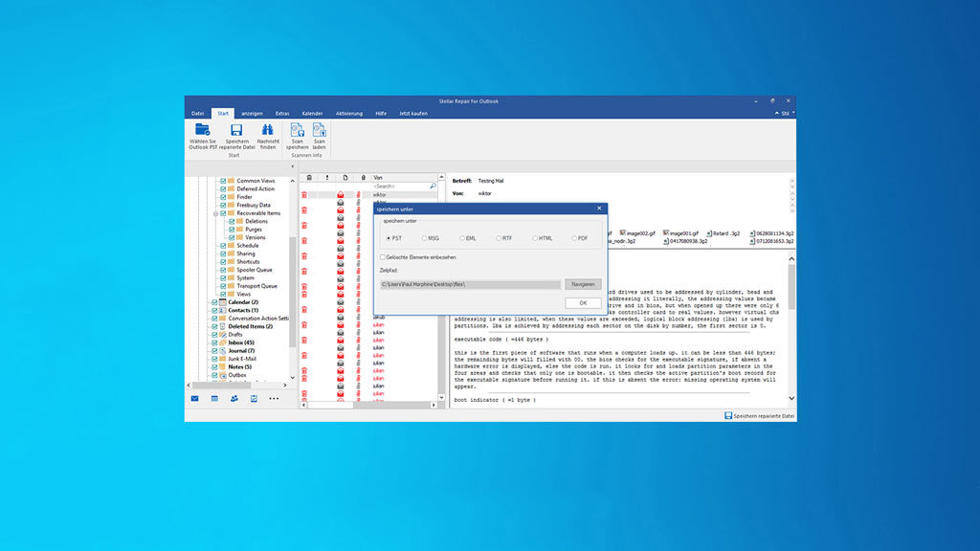This screenshot has height=551, width=980.
Task: Click message list scroll down arrow
Action: 441,397
